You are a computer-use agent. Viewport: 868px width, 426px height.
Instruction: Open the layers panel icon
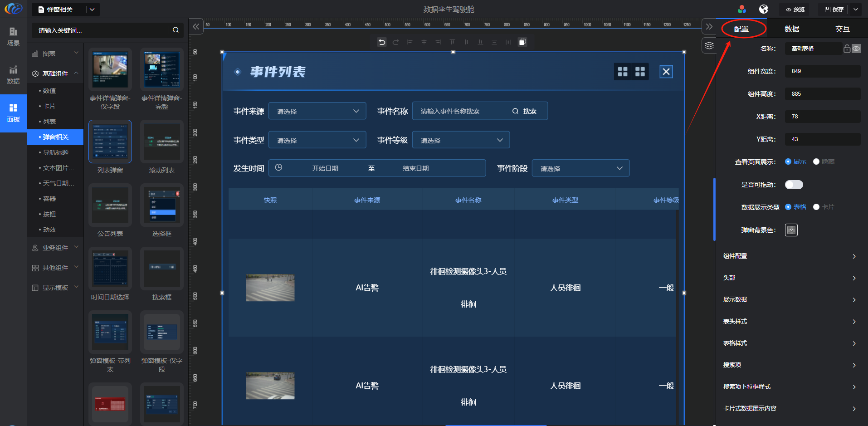point(709,46)
